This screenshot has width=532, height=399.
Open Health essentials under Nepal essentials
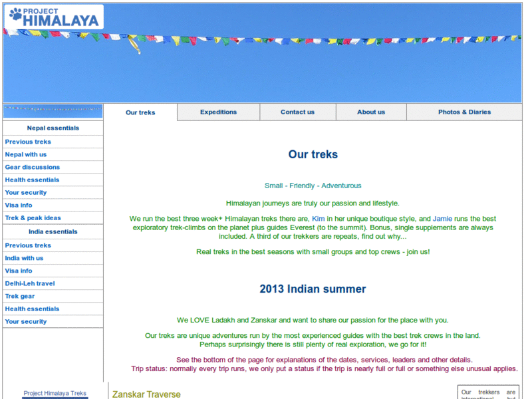tap(32, 180)
